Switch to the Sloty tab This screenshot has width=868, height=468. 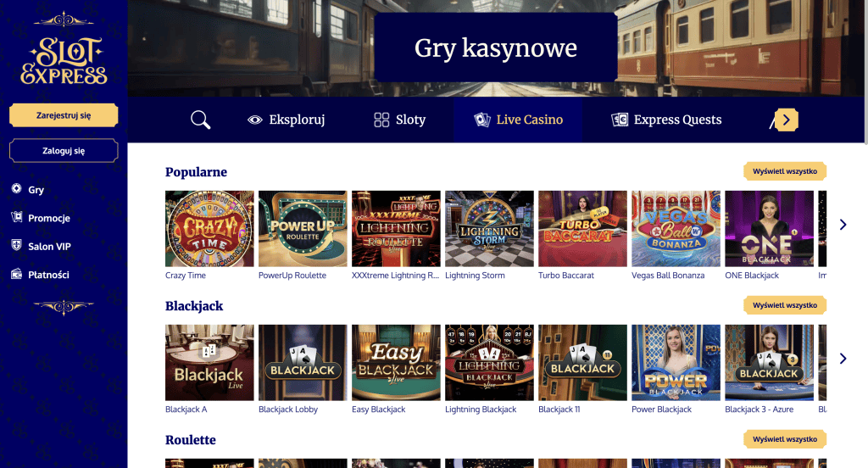point(400,120)
